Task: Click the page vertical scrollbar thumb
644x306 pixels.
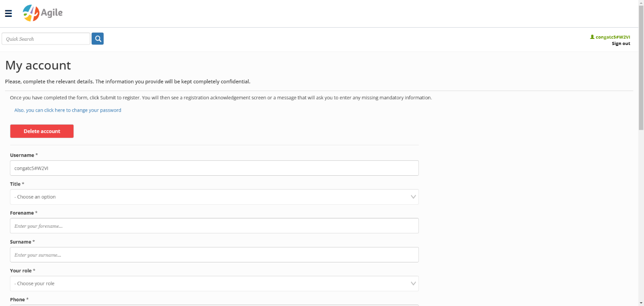Action: (x=641, y=68)
